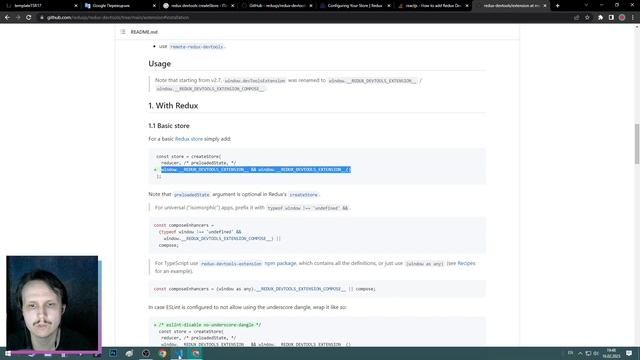Follow the Redux store link

[x=189, y=139]
